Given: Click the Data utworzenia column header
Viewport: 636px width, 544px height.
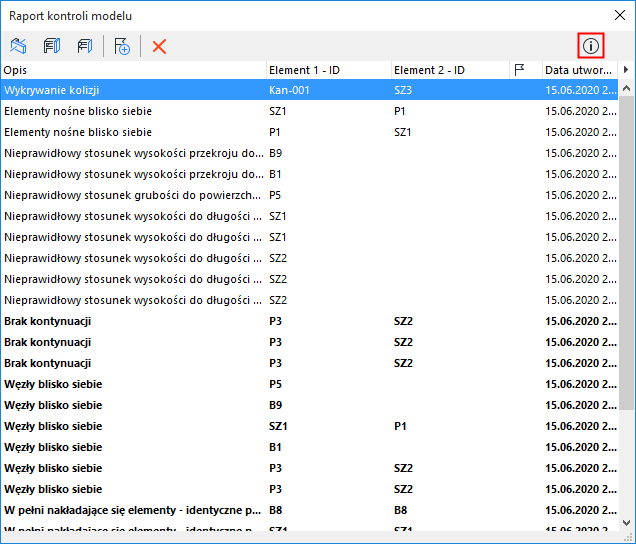Looking at the screenshot, I should (x=580, y=70).
